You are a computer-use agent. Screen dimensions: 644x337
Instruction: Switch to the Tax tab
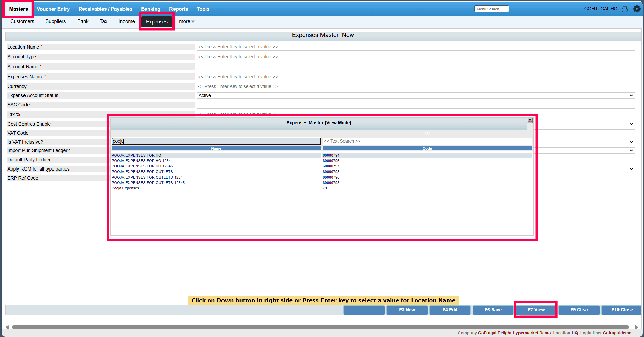point(104,21)
